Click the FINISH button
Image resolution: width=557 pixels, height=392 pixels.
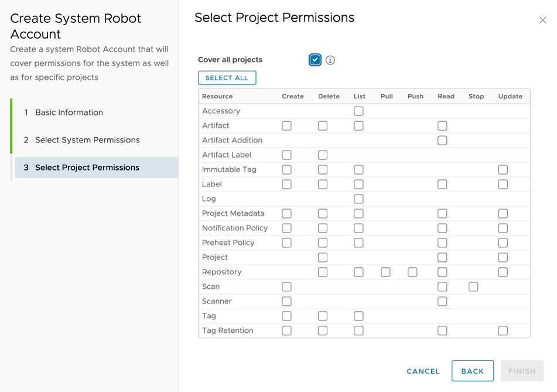pyautogui.click(x=522, y=370)
